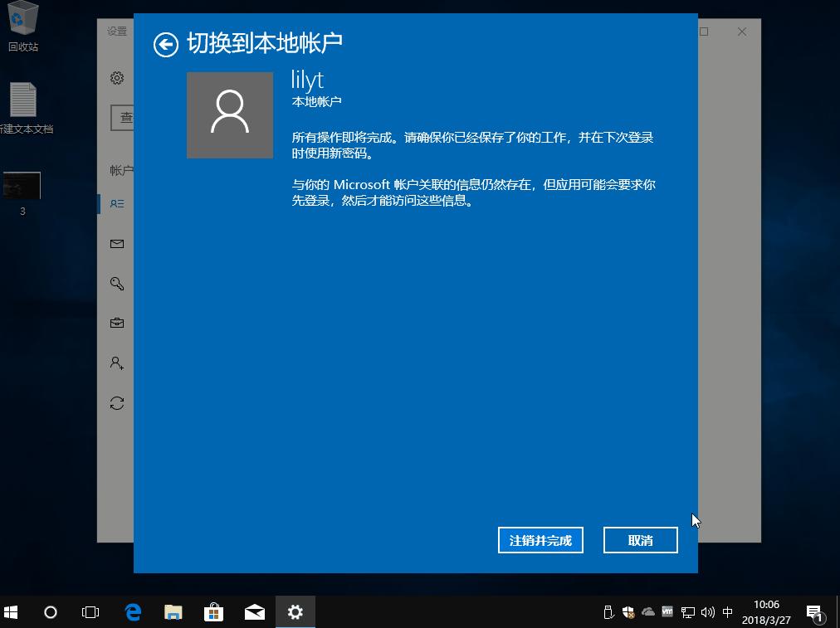Open email and app accounts envelope icon
The width and height of the screenshot is (840, 628).
pos(117,243)
